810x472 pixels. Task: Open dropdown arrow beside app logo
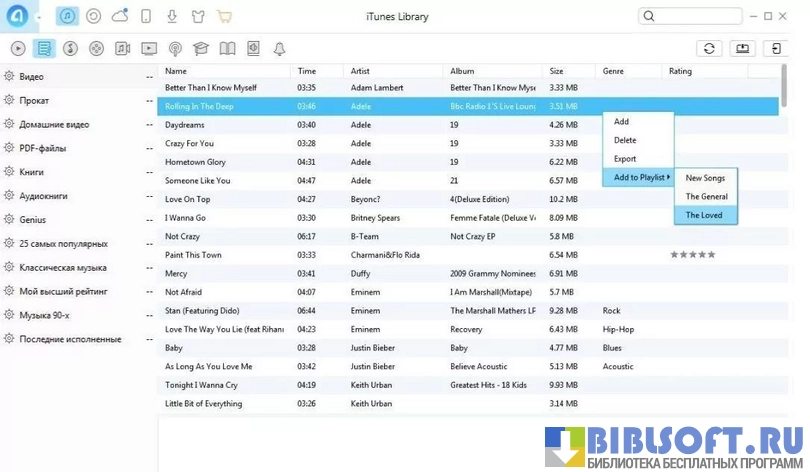[39, 17]
